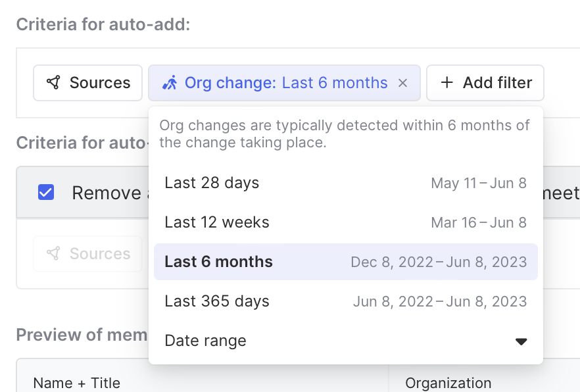The image size is (580, 392).
Task: Choose Last 12 weeks option
Action: pyautogui.click(x=217, y=222)
